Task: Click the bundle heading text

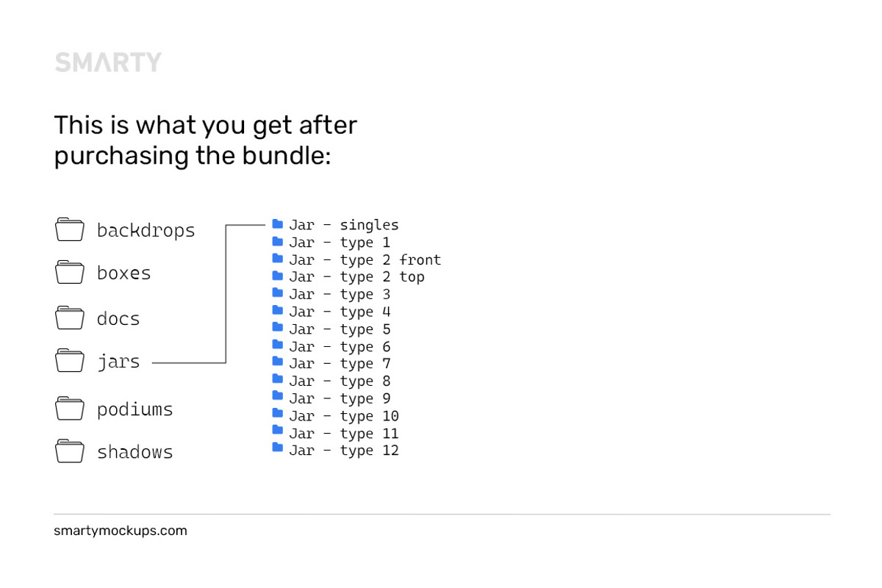Action: (205, 140)
